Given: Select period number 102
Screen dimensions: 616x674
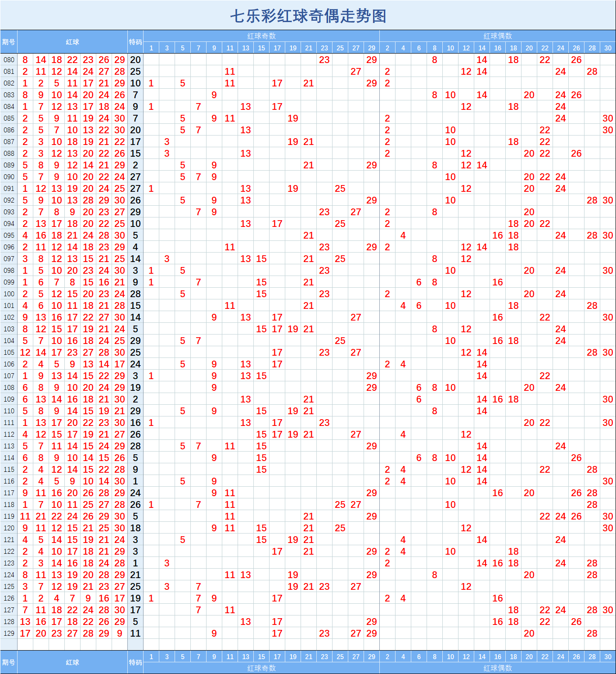Looking at the screenshot, I should [9, 317].
